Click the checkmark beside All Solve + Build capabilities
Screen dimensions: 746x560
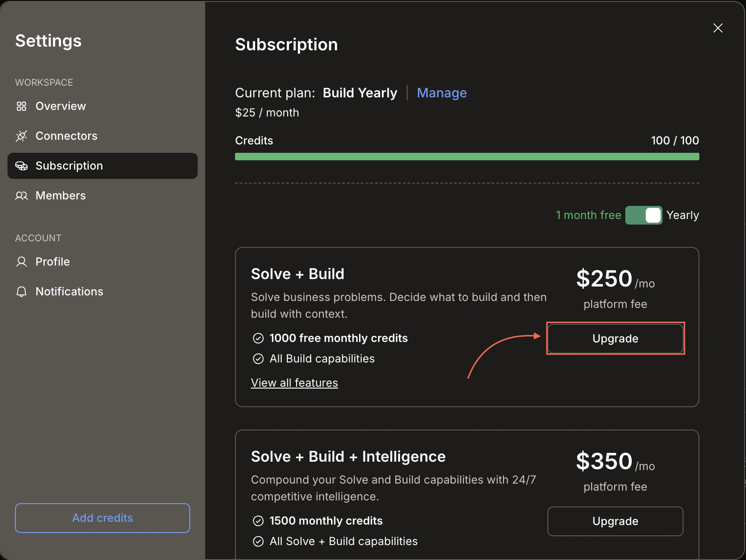[258, 541]
